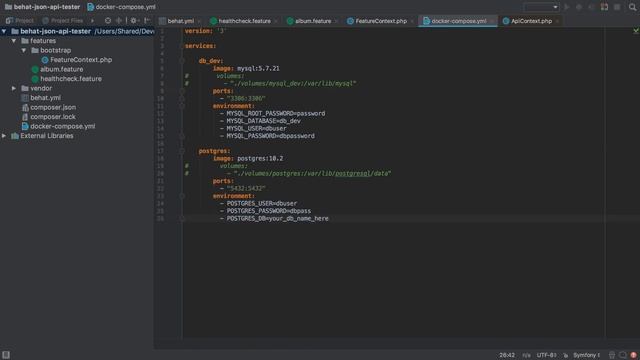
Task: Click the scroll-from-source target icon
Action: pyautogui.click(x=108, y=20)
